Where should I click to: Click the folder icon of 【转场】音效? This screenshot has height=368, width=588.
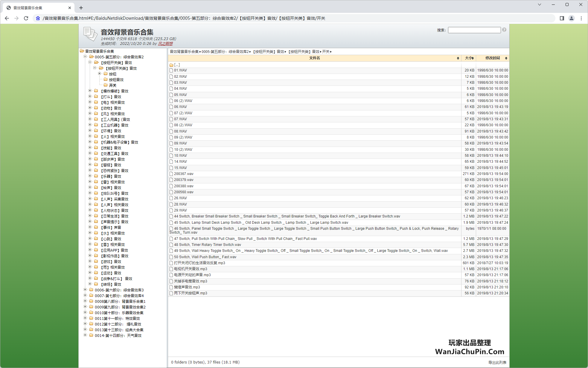click(x=96, y=284)
